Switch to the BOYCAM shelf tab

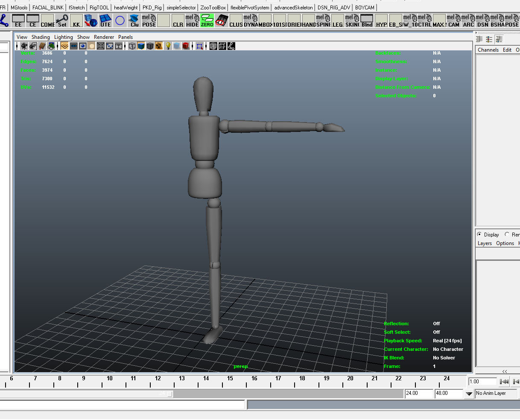click(x=365, y=8)
